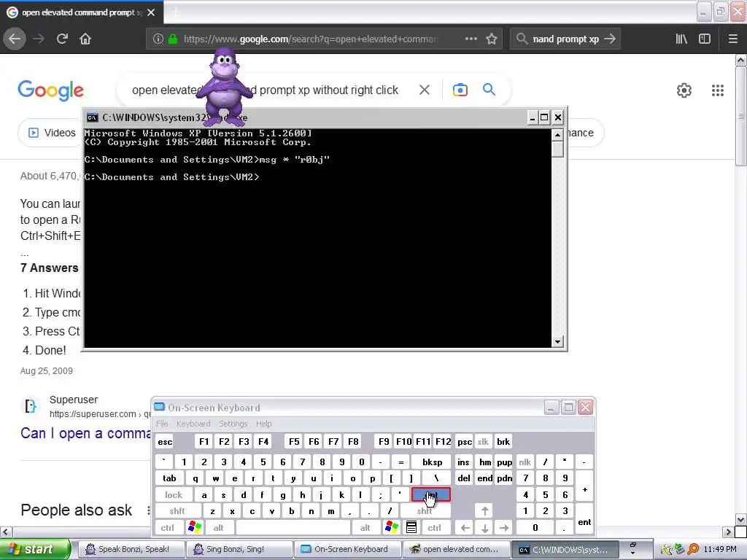The width and height of the screenshot is (747, 560).
Task: Click in the Firefox URL address field
Action: click(309, 39)
